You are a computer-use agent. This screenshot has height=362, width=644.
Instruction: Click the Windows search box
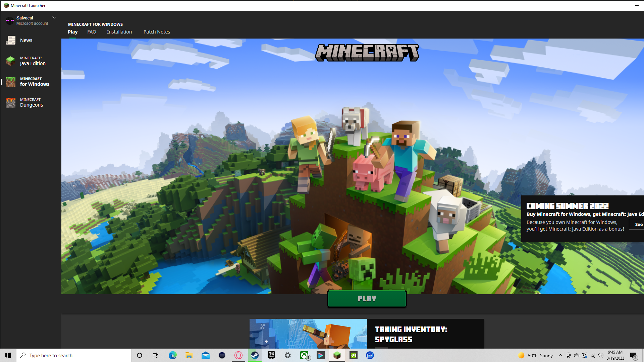click(74, 355)
